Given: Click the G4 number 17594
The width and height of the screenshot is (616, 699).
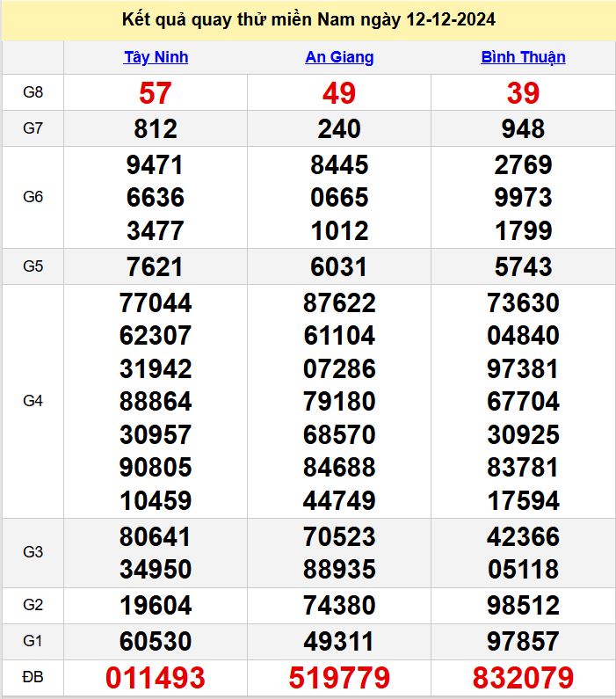Looking at the screenshot, I should [524, 500].
